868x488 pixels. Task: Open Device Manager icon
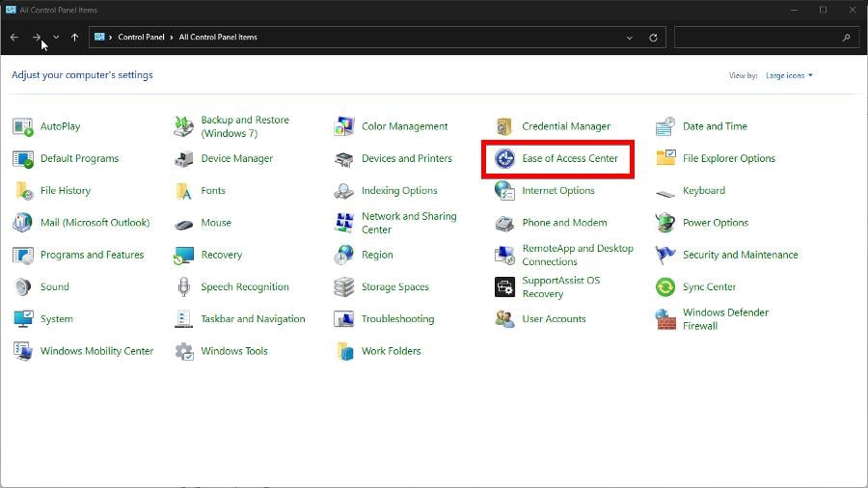pos(183,159)
